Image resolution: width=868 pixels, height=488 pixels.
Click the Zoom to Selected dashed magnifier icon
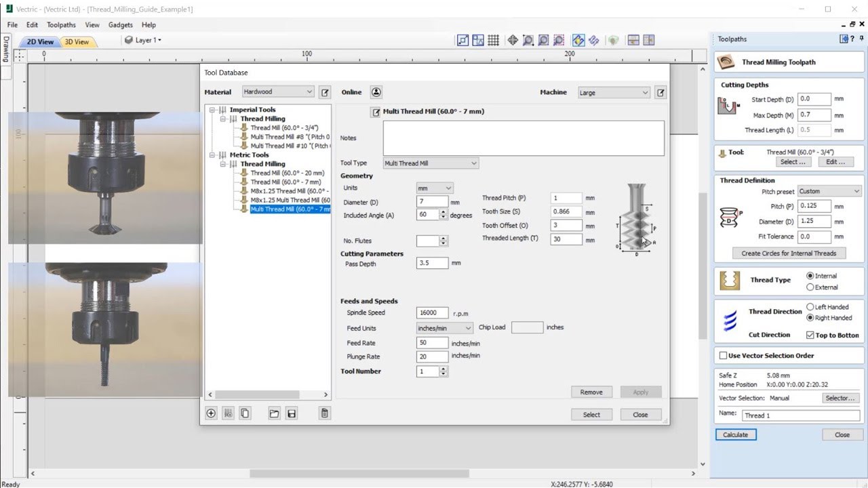pyautogui.click(x=559, y=41)
